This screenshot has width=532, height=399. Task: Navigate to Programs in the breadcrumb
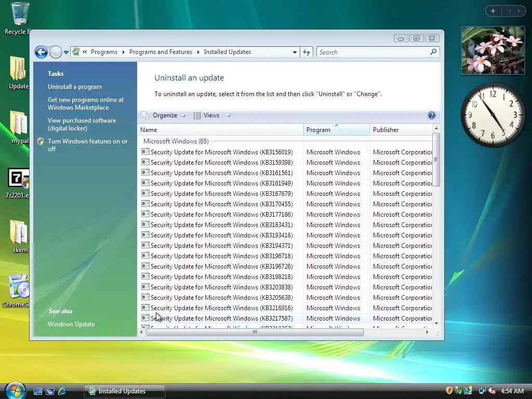click(104, 52)
